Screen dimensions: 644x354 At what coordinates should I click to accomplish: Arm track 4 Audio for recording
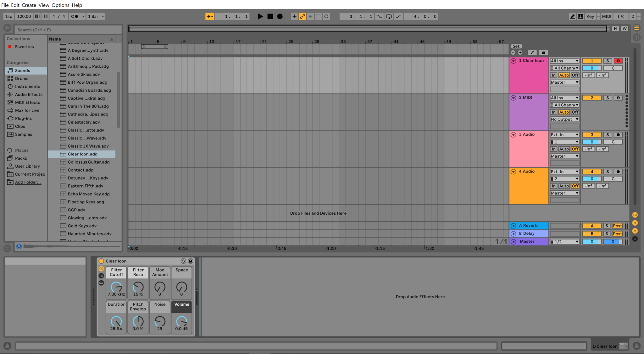point(618,172)
